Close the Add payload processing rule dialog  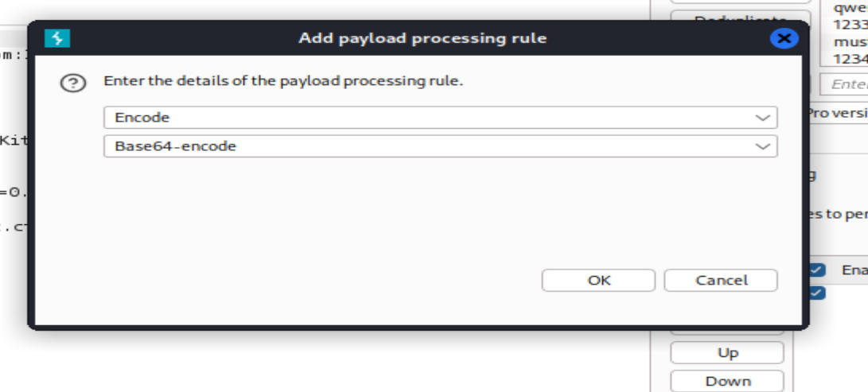click(784, 38)
